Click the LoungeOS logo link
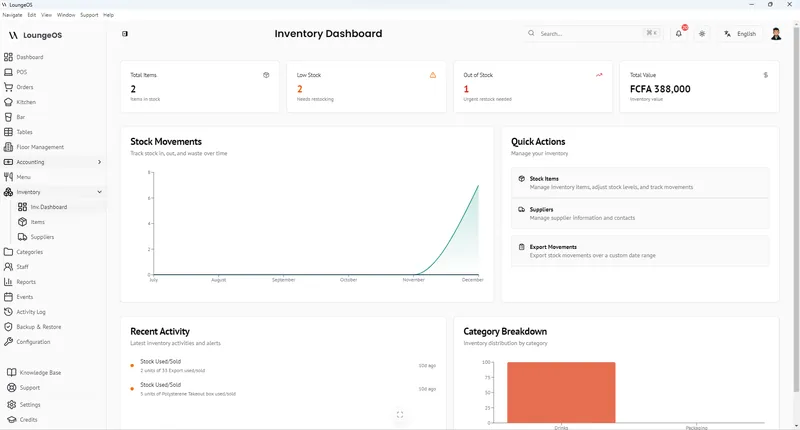The image size is (800, 430). click(x=35, y=35)
